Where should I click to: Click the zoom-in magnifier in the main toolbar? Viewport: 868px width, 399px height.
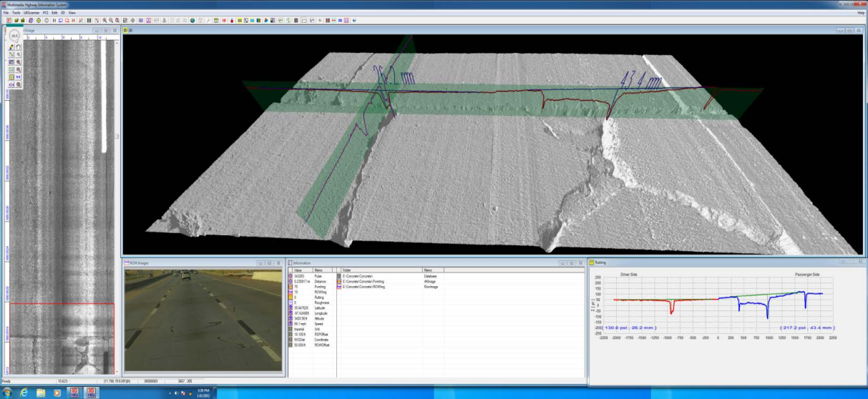pos(105,21)
